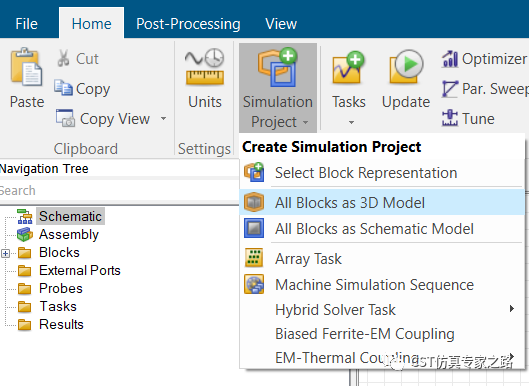Focus the Navigation Tree search field
This screenshot has height=386, width=529.
pyautogui.click(x=119, y=191)
